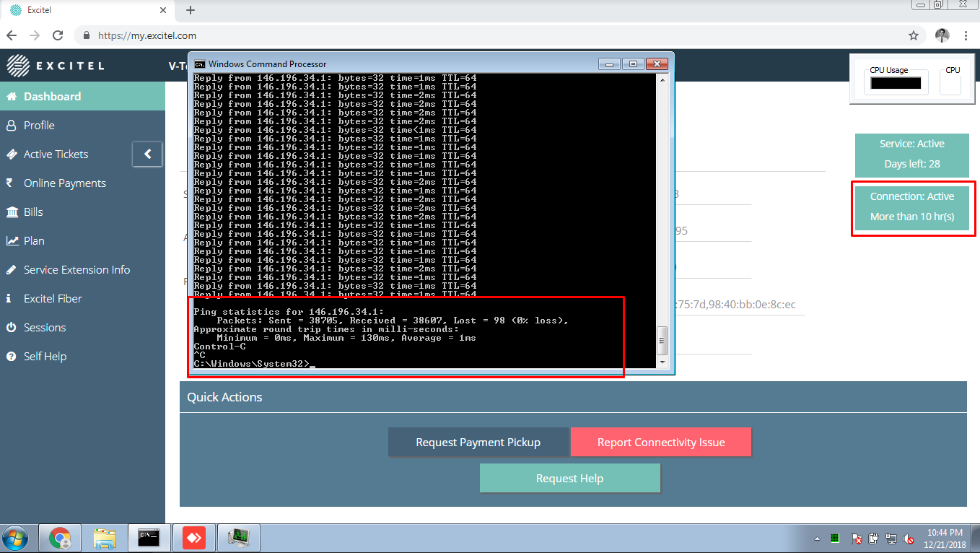This screenshot has height=553, width=980.
Task: Show hidden system tray icons arrow
Action: (817, 539)
